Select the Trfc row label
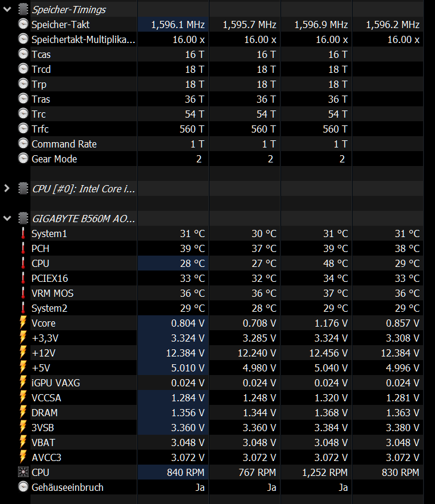The height and width of the screenshot is (504, 435). pos(40,129)
